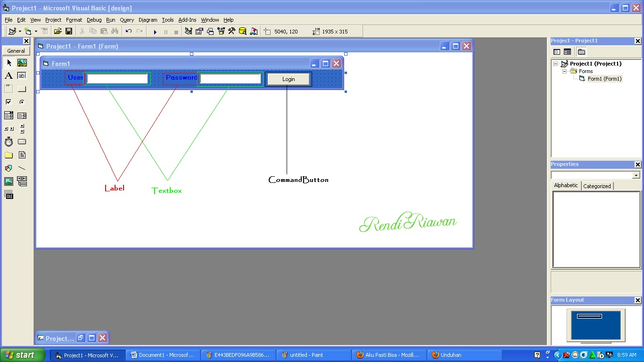This screenshot has height=362, width=644.
Task: Select the Timer control icon
Action: coord(8,141)
